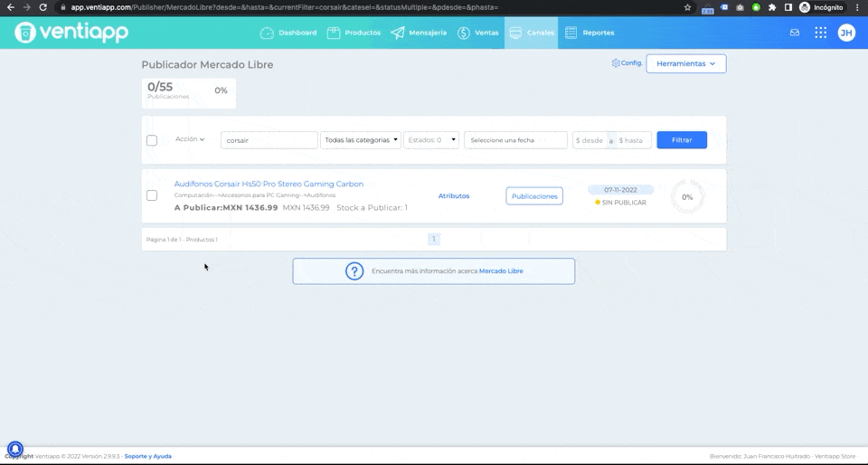Open the apps grid icon
The image size is (868, 465).
pyautogui.click(x=820, y=33)
